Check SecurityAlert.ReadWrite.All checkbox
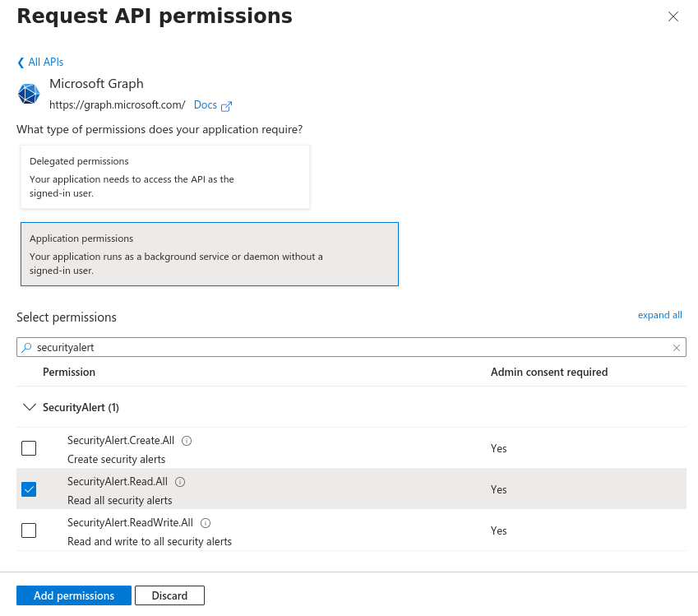This screenshot has width=698, height=616. 29,530
